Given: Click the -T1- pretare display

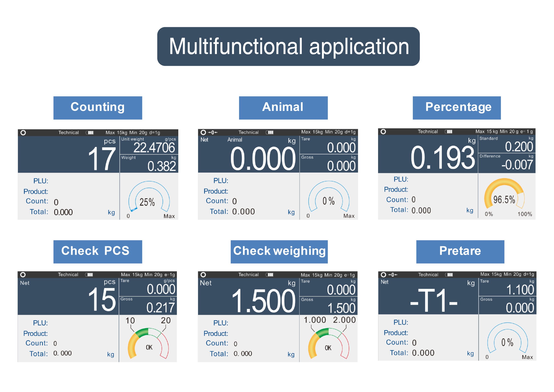Looking at the screenshot, I should point(434,300).
